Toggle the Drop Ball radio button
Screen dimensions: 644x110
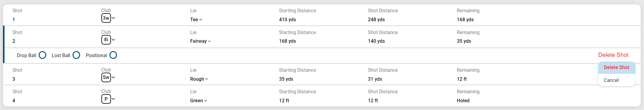click(43, 55)
